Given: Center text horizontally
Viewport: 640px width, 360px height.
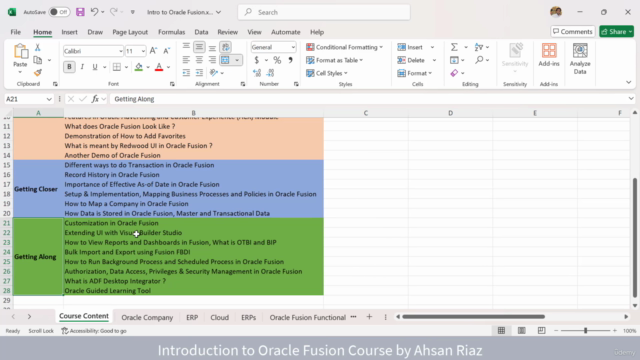Looking at the screenshot, I should [x=199, y=60].
